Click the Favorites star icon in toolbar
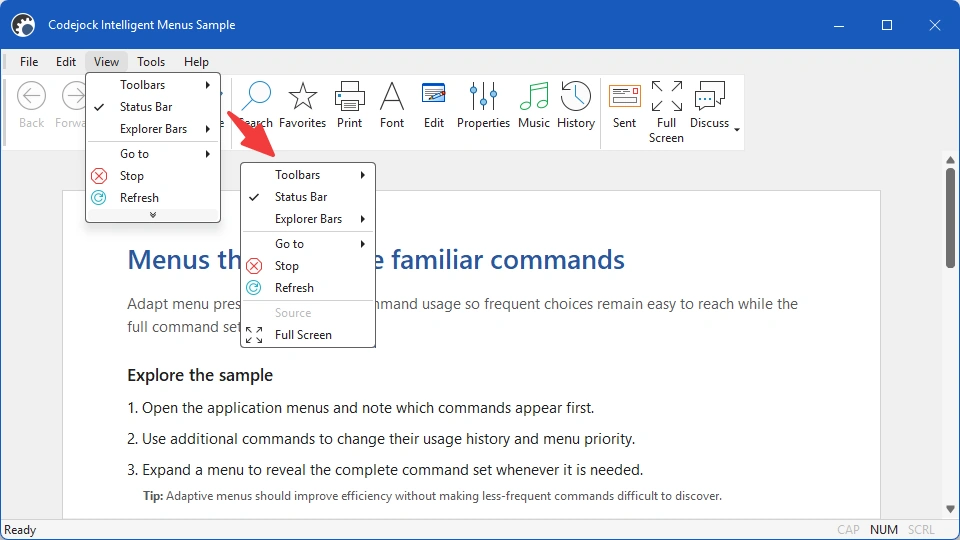 point(302,105)
